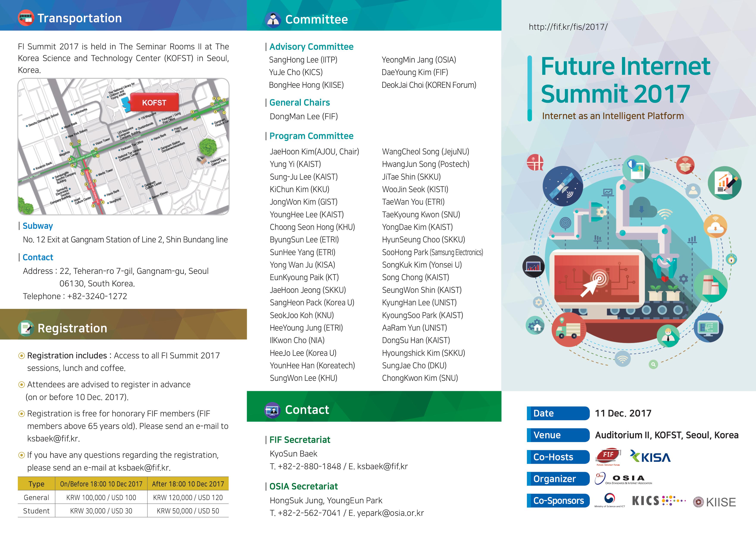The height and width of the screenshot is (535, 756).
Task: Click the Subway heading
Action: point(37,226)
